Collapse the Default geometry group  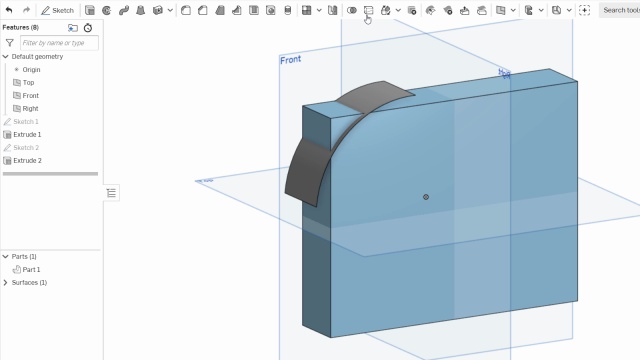(x=5, y=56)
